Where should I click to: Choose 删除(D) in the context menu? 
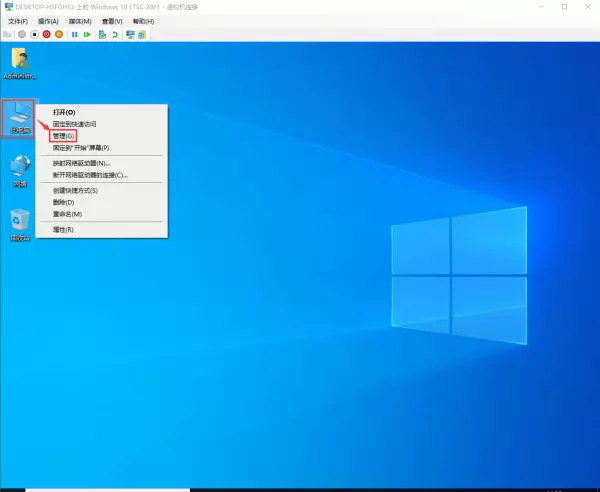(x=102, y=202)
